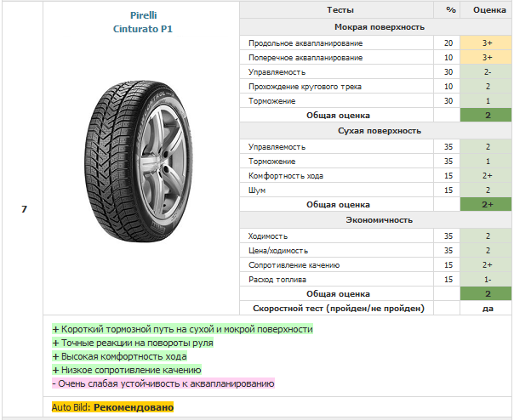Select the 'Очень слабая устойчивость к аквапланированию' line
The width and height of the screenshot is (514, 420).
[x=163, y=383]
